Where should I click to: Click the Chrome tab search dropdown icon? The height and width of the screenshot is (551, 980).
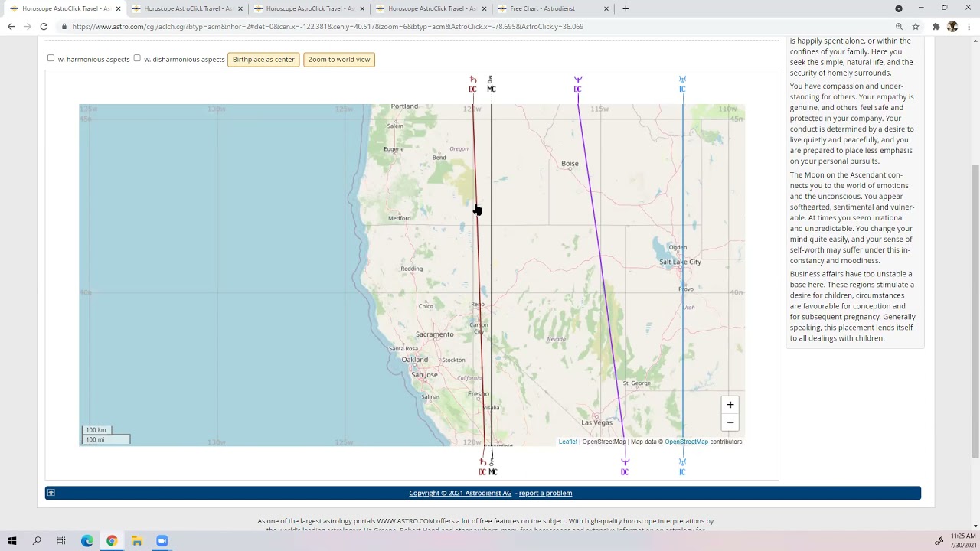click(x=899, y=8)
